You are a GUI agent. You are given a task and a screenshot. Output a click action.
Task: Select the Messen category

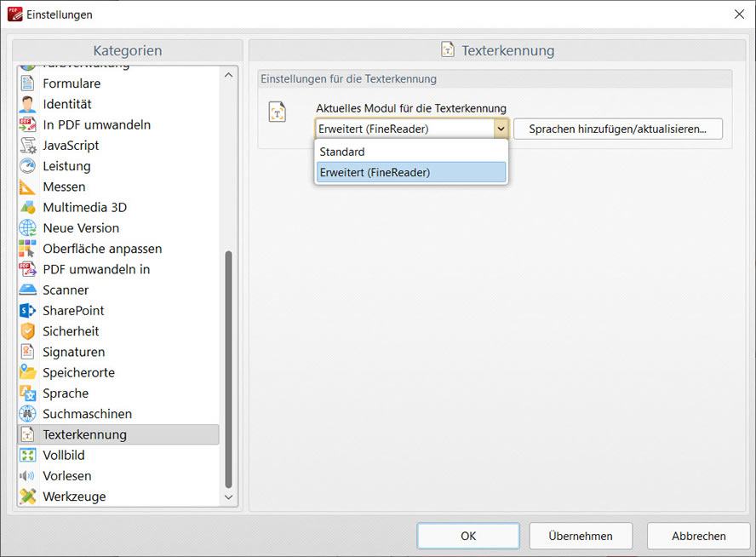pyautogui.click(x=118, y=187)
